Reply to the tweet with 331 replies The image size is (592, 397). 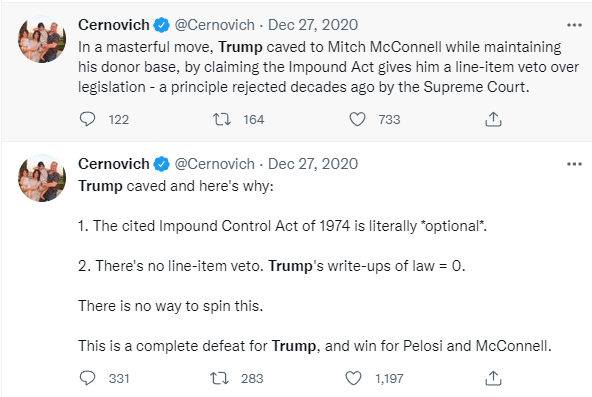(x=87, y=378)
